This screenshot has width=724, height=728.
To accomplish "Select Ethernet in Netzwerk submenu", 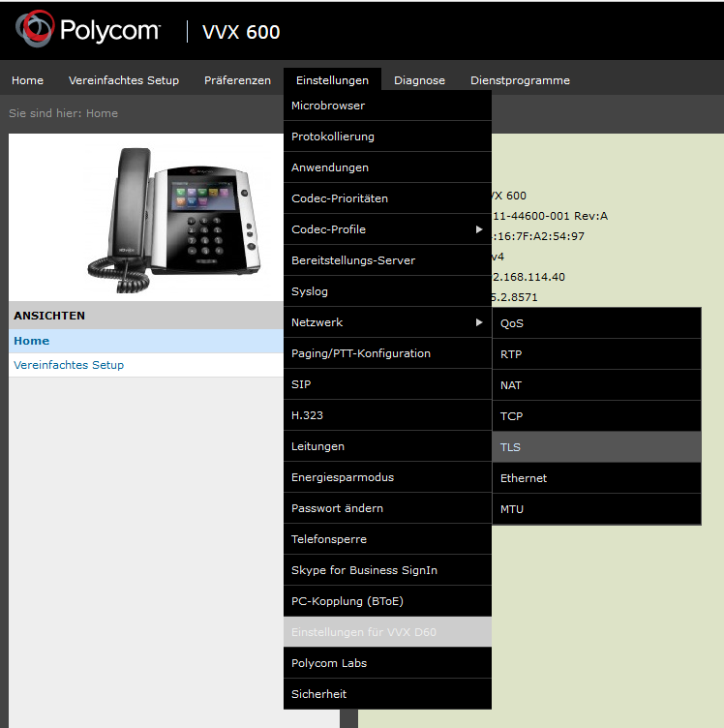I will [596, 478].
